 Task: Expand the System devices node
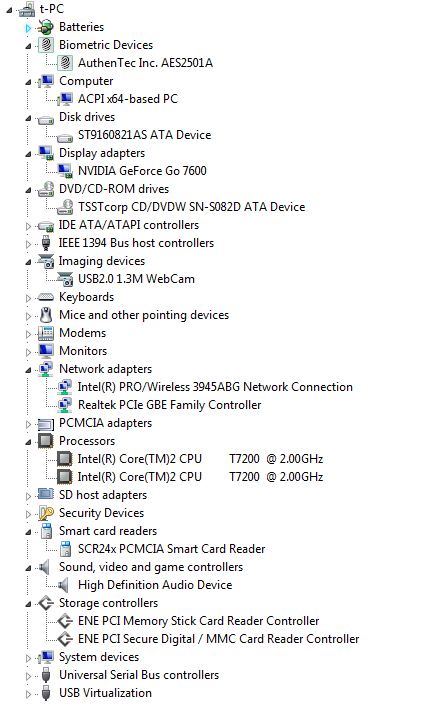pos(28,658)
